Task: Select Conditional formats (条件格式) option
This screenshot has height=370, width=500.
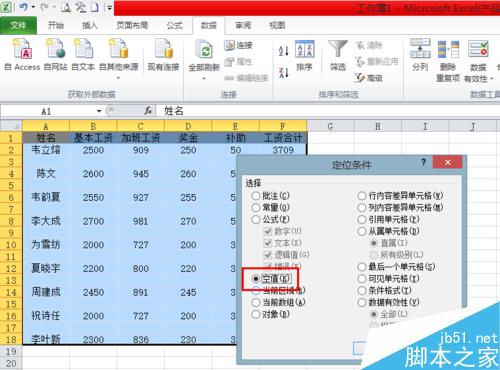Action: pos(362,290)
